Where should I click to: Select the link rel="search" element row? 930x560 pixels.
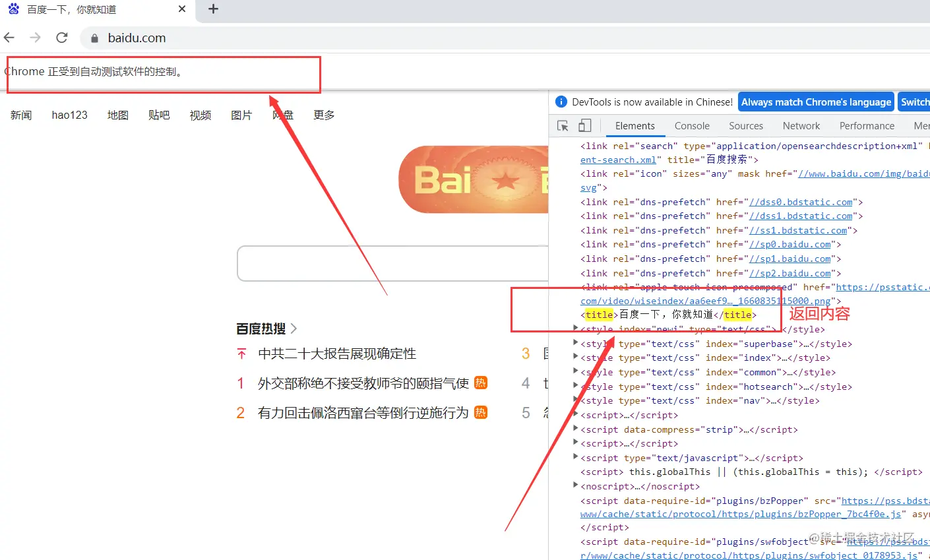(755, 152)
